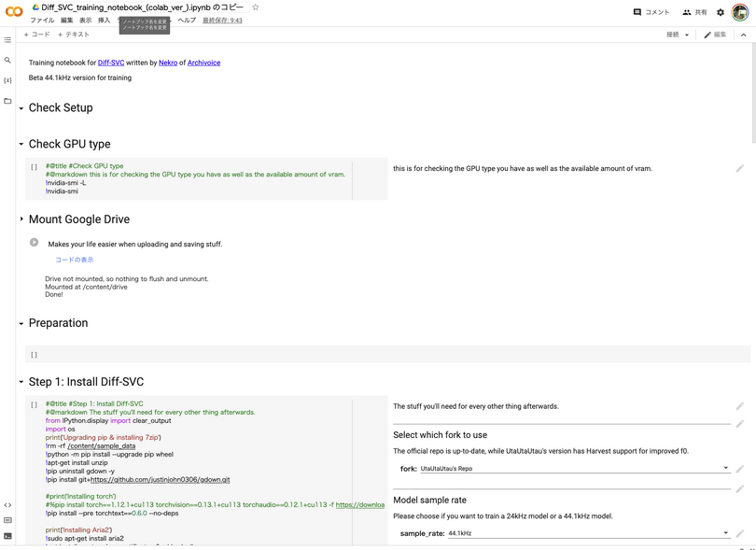This screenshot has height=550, width=756.
Task: Open the files folder panel
Action: (x=7, y=101)
